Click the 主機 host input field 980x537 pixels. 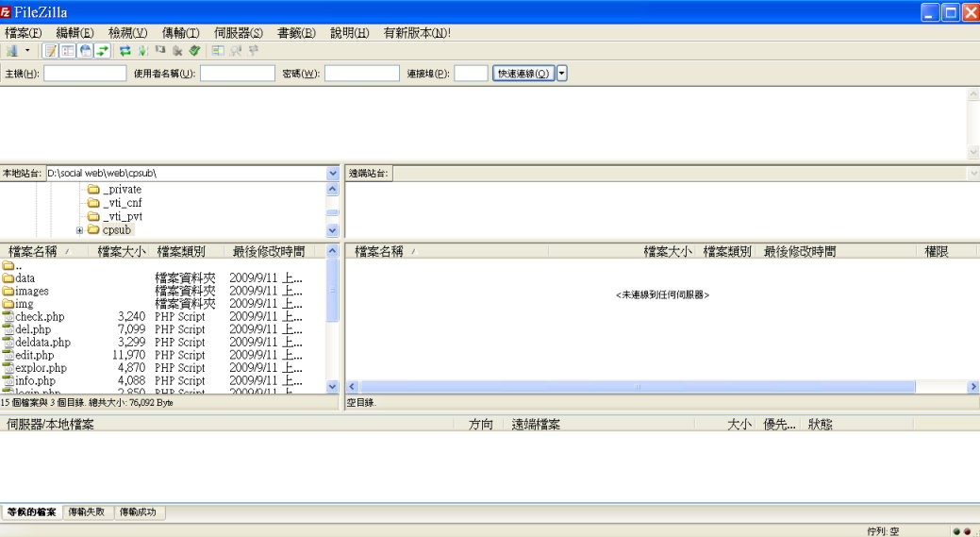pos(85,74)
